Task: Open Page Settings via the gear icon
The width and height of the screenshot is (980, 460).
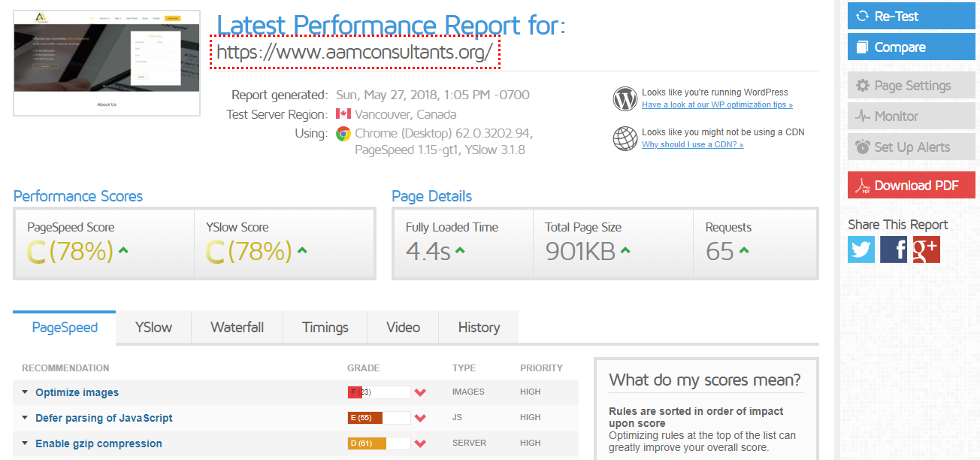Action: tap(866, 84)
